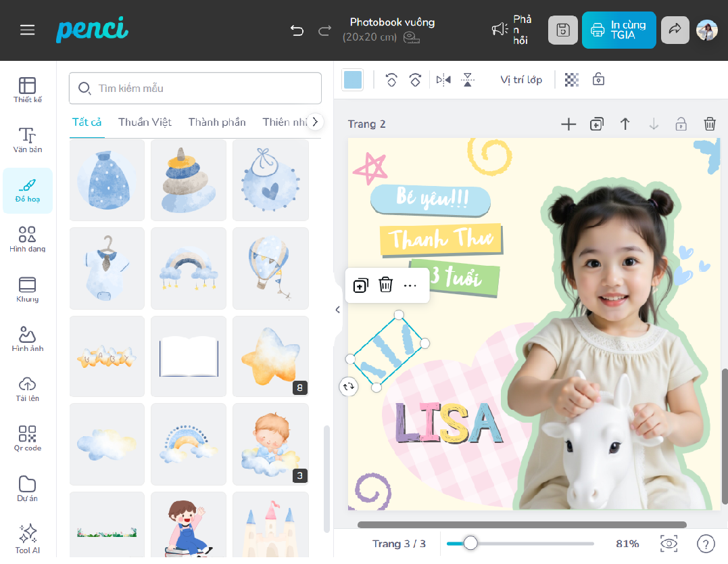Click the save design icon
This screenshot has width=728, height=564.
[562, 30]
